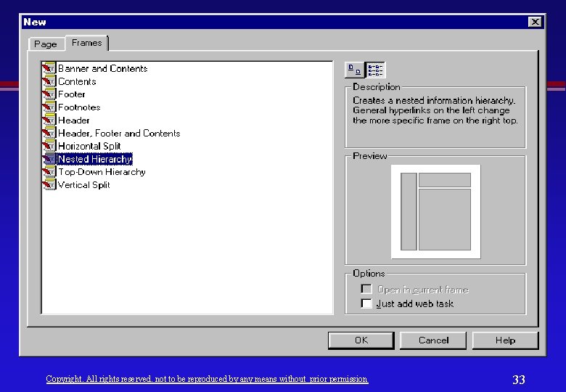566x392 pixels.
Task: Select the Banner and Contents frame template
Action: (x=103, y=68)
